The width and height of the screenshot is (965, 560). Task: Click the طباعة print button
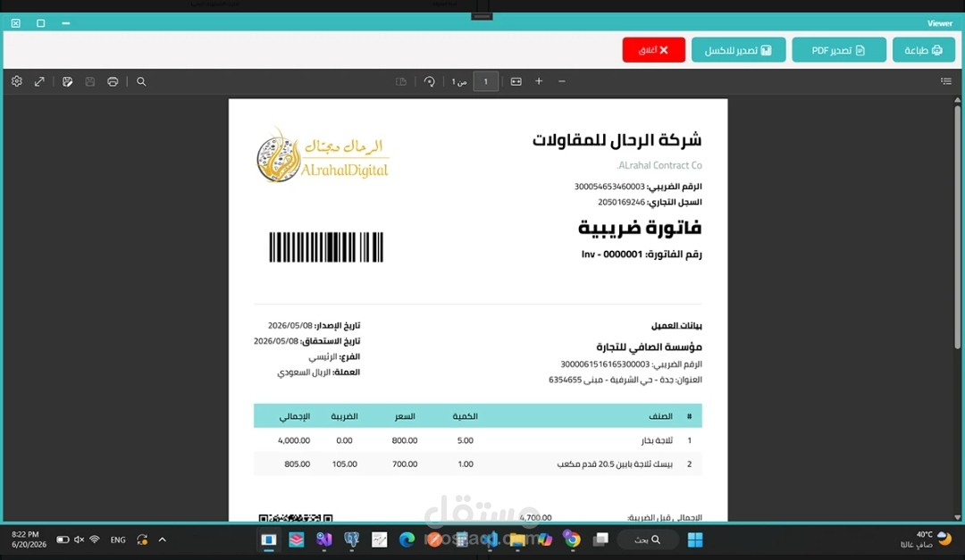click(x=923, y=50)
